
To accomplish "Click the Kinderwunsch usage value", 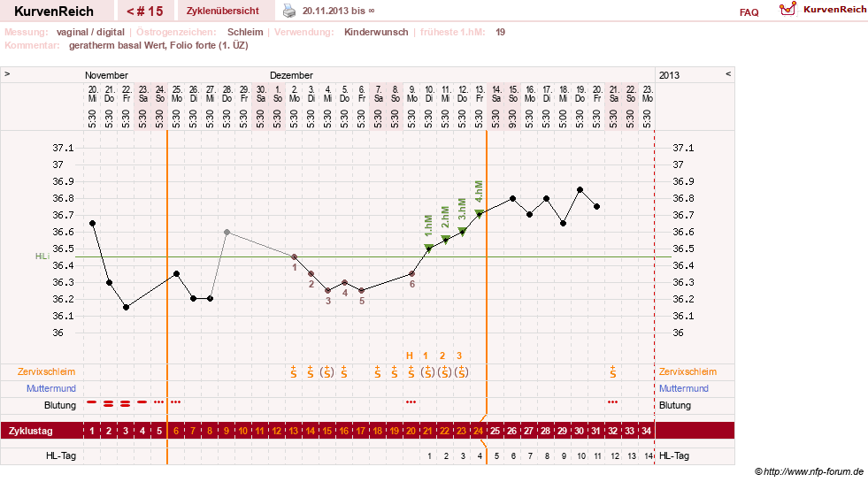I will [x=376, y=32].
